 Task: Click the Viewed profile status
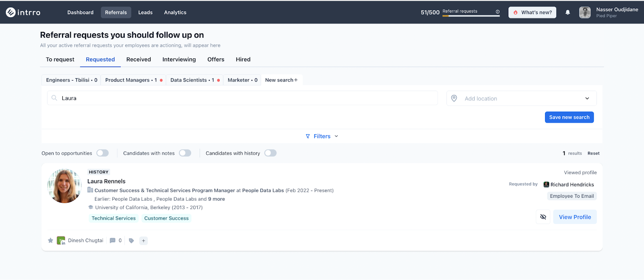point(580,172)
